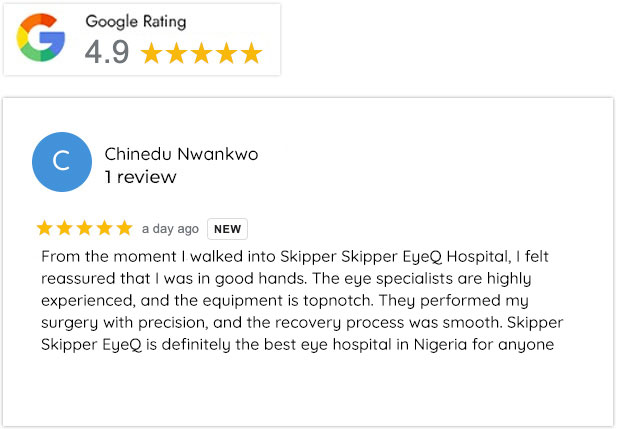617x429 pixels.
Task: Click the Google Rating heading text
Action: 136,21
